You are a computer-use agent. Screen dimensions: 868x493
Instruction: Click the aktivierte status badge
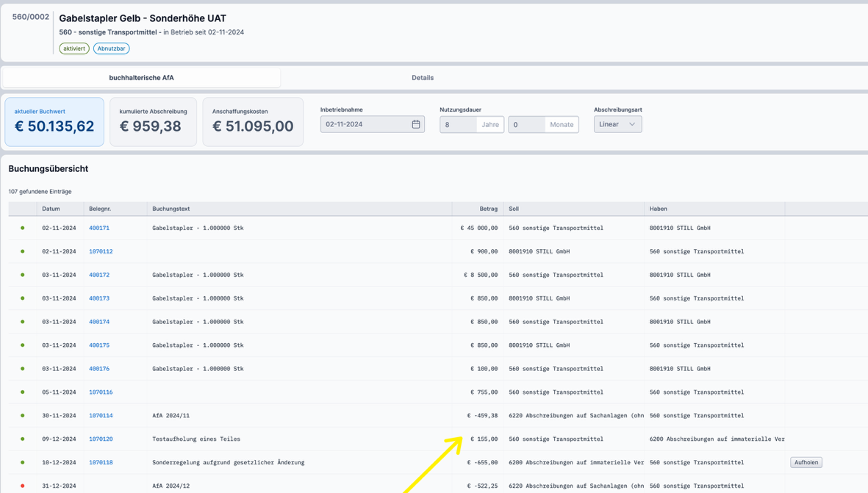(x=74, y=48)
